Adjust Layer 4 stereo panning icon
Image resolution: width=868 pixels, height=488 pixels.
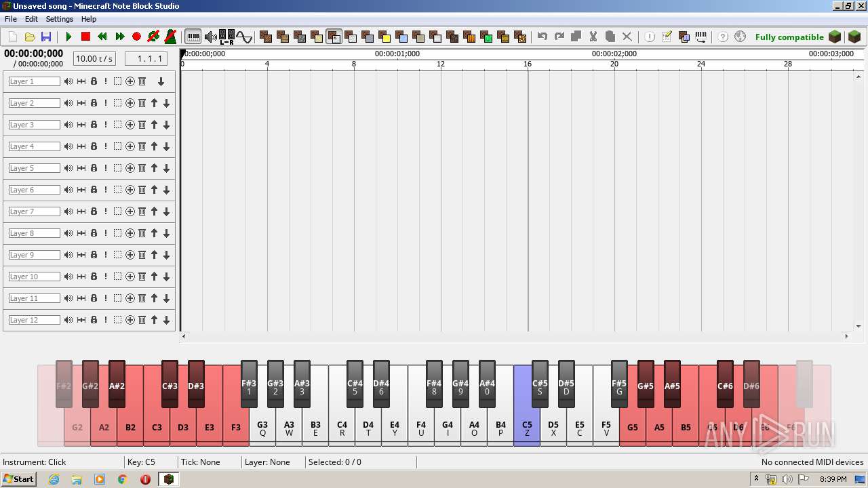click(81, 146)
